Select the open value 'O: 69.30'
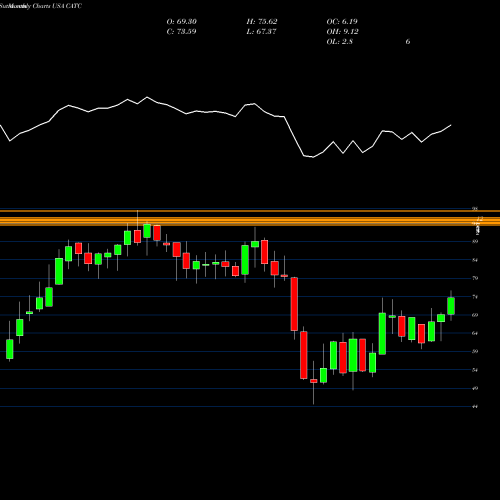500x500 pixels. coord(182,22)
